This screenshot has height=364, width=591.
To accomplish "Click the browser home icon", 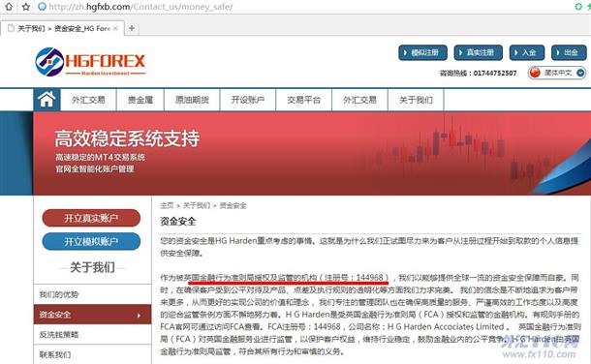I will (x=9, y=7).
